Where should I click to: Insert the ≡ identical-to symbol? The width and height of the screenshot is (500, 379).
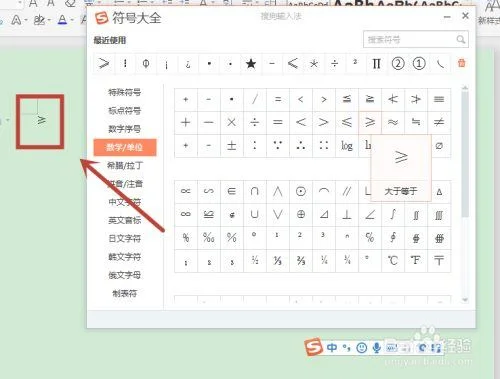pos(439,99)
